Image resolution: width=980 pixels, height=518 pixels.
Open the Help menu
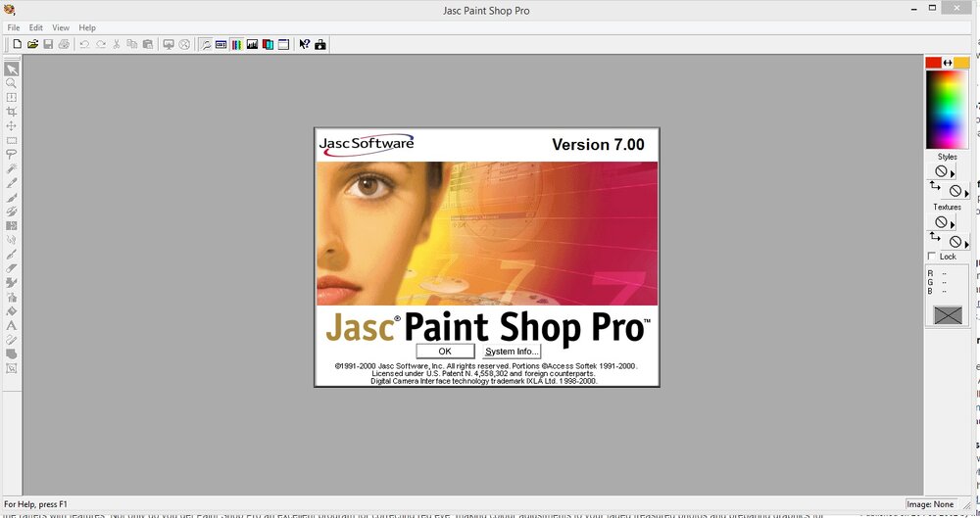(x=87, y=27)
